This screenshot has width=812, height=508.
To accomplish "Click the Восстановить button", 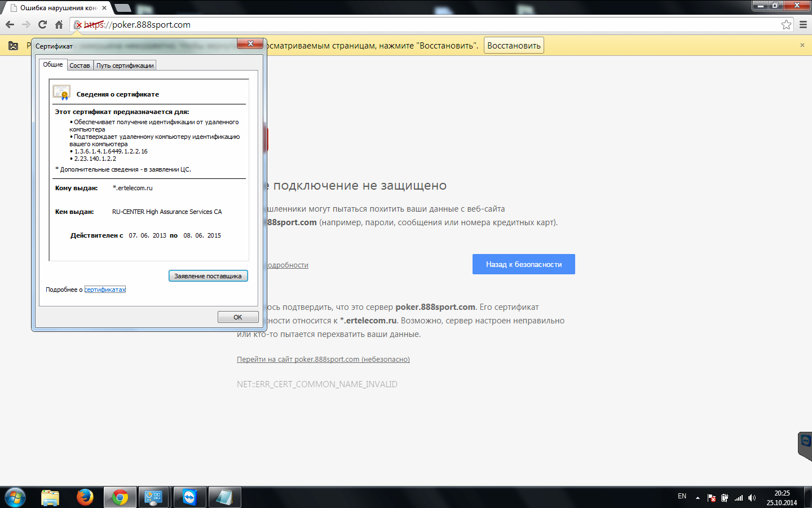I will coord(513,45).
